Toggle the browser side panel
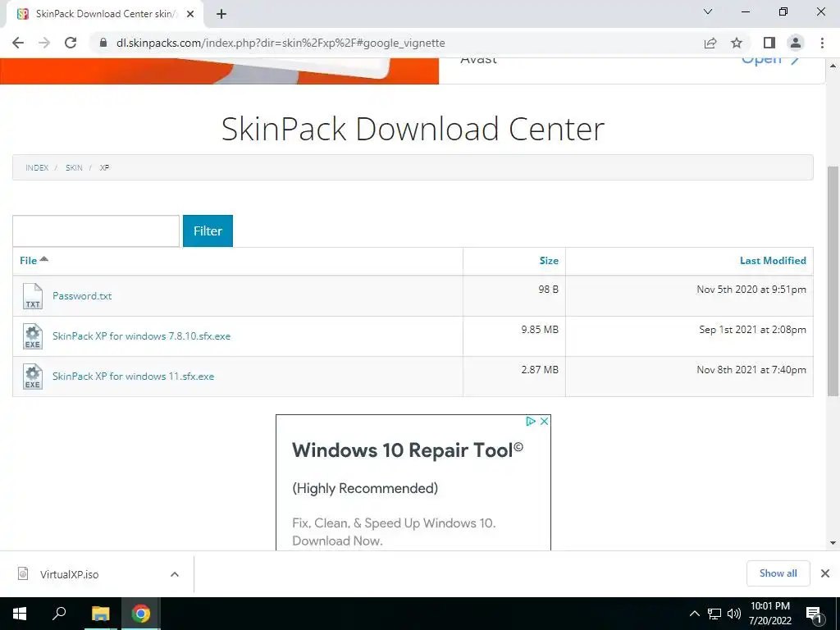The width and height of the screenshot is (840, 630). tap(769, 43)
